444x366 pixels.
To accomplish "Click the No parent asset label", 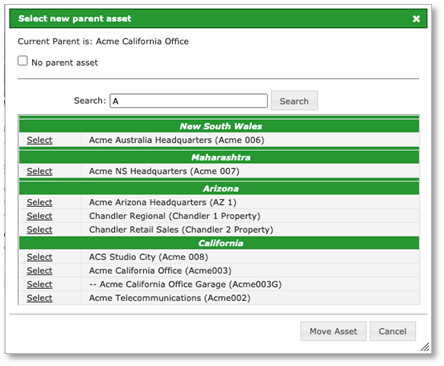I will [x=65, y=62].
